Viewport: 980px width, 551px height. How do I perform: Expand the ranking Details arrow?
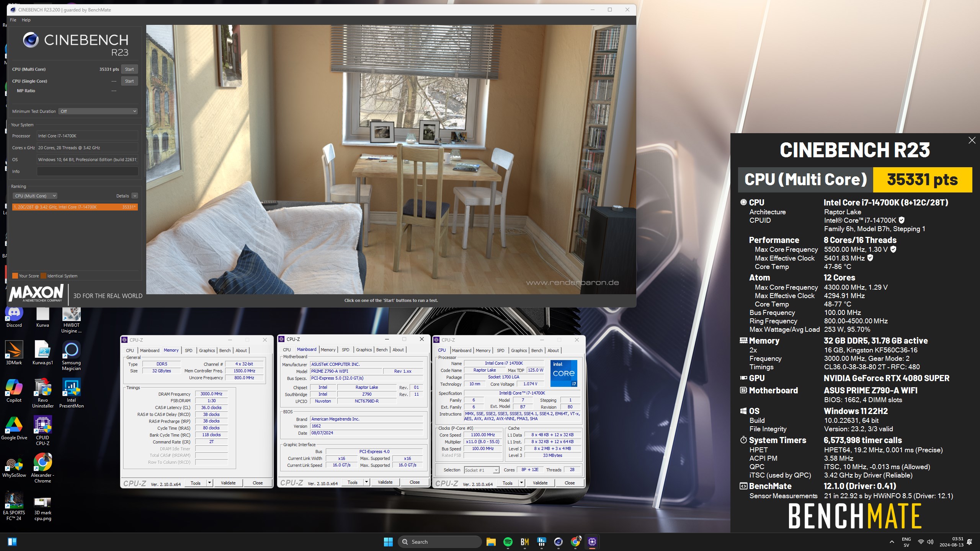(x=135, y=196)
